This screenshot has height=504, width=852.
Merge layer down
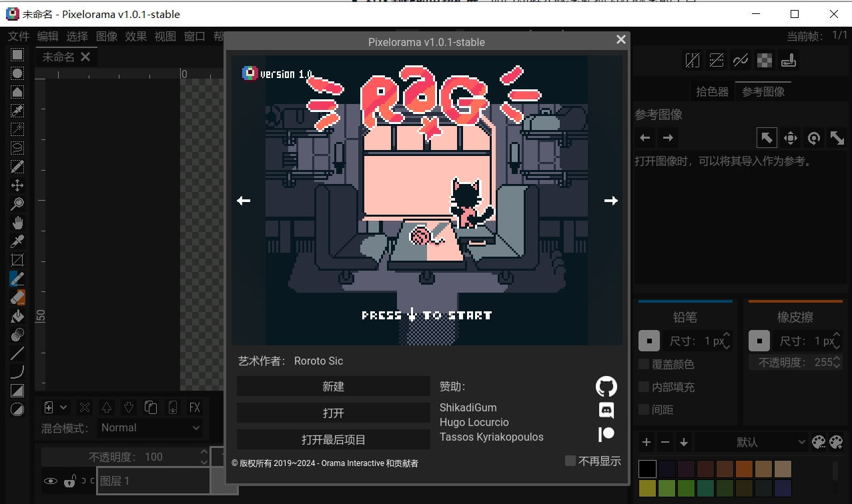pyautogui.click(x=173, y=407)
